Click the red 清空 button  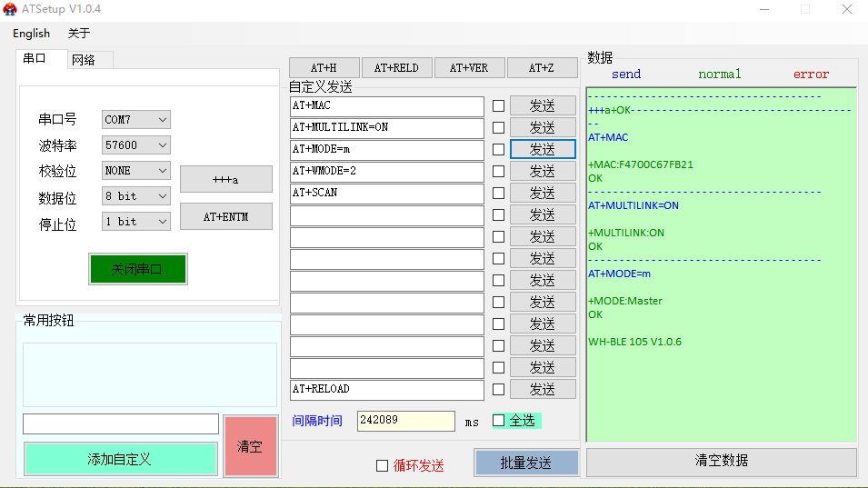pos(250,446)
